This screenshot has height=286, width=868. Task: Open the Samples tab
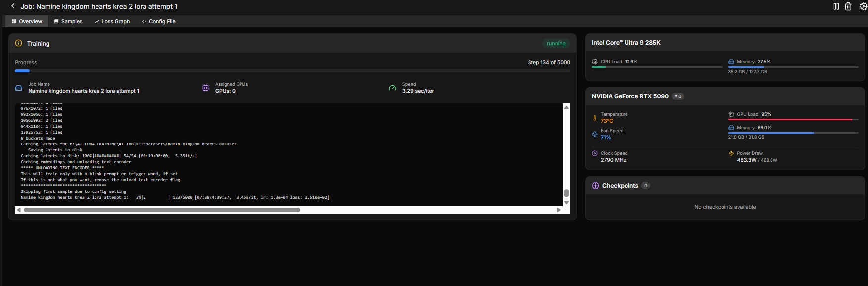pyautogui.click(x=68, y=21)
